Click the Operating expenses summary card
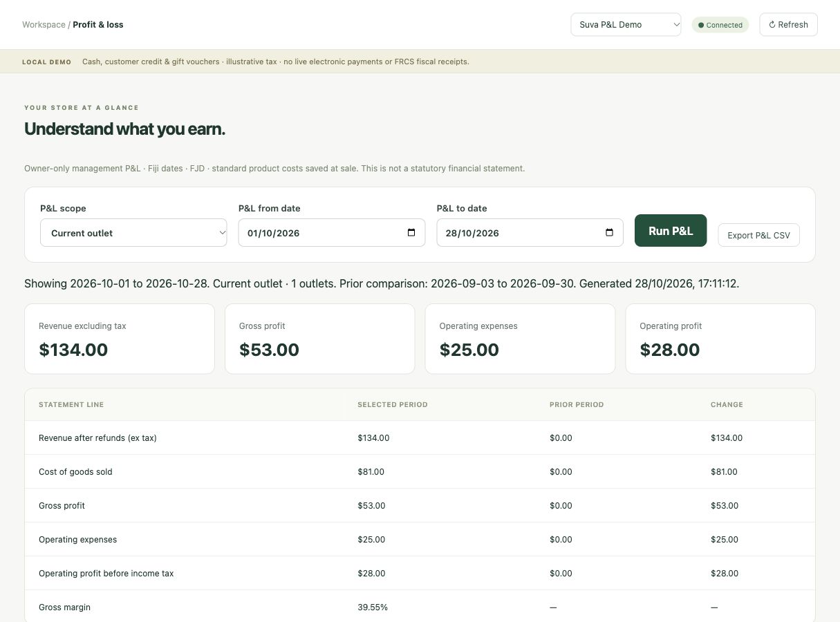The image size is (840, 622). (520, 339)
